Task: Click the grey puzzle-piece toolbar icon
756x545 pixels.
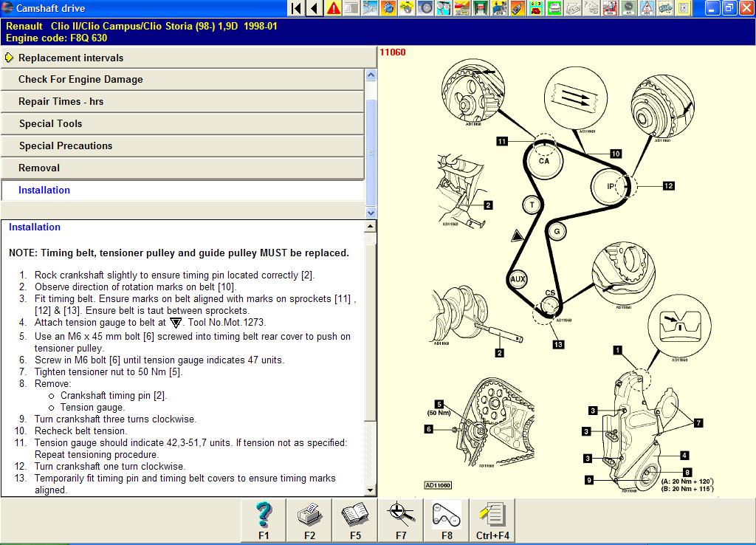Action: (572, 8)
